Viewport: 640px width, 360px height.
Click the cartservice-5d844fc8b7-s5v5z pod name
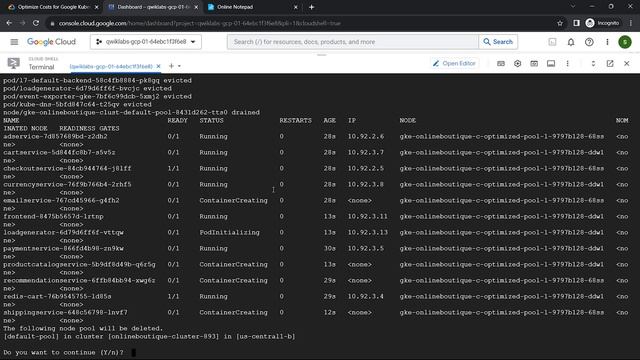coord(59,152)
